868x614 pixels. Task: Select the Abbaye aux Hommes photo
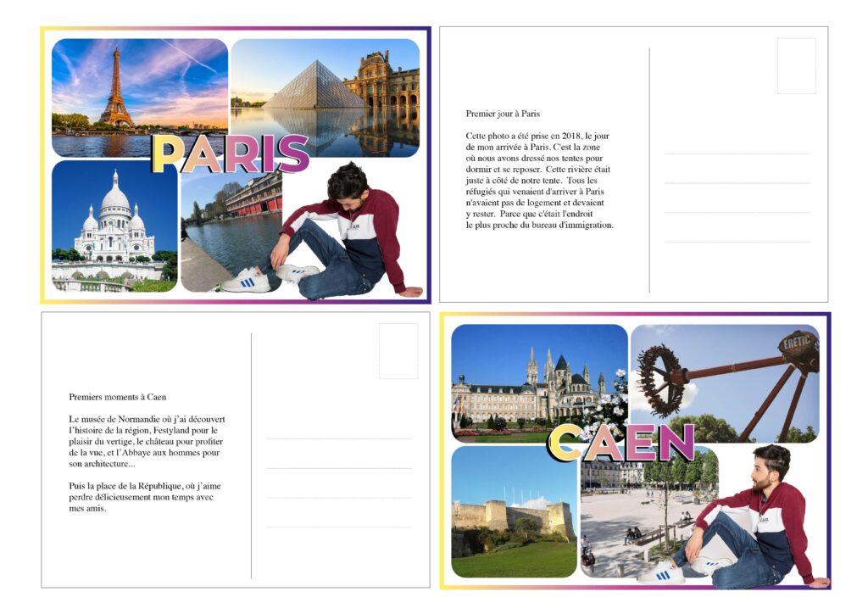point(539,382)
